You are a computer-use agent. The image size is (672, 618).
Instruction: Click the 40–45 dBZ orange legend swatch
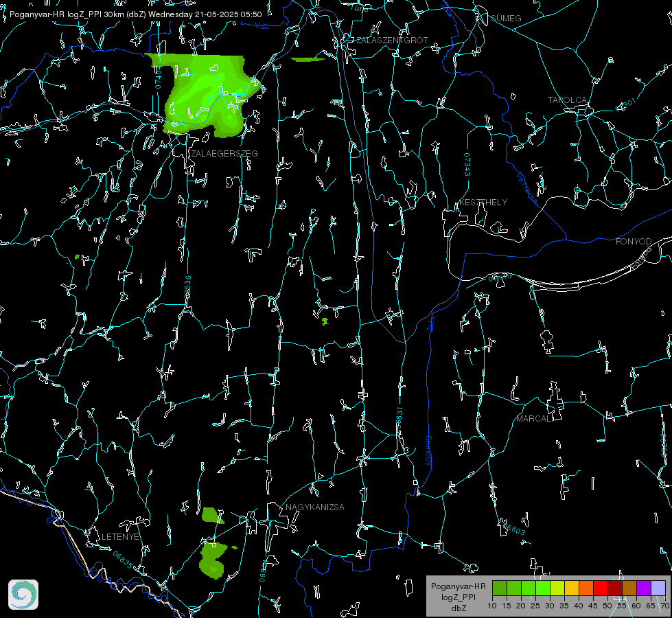point(586,588)
